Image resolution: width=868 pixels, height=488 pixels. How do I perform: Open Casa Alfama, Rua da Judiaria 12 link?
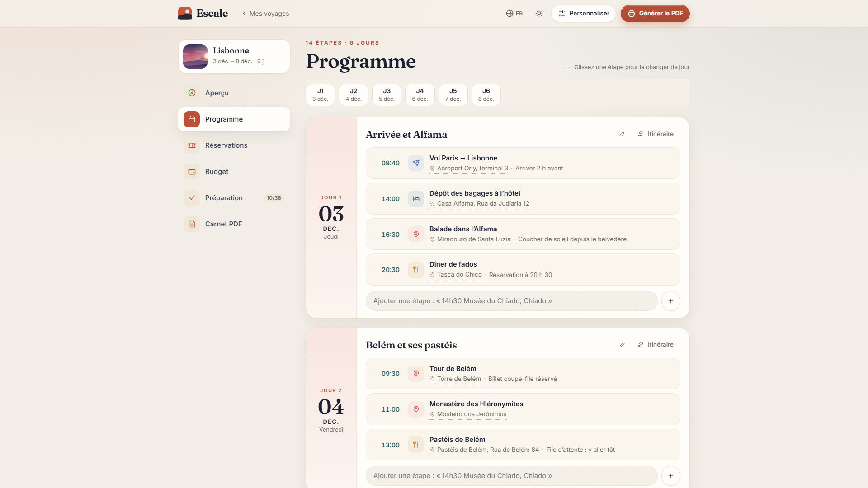click(x=479, y=204)
